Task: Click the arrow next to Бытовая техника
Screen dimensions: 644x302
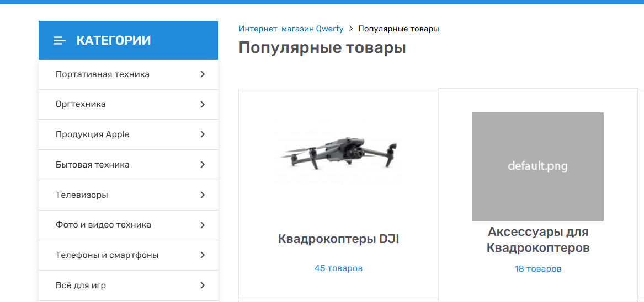Action: pos(203,165)
